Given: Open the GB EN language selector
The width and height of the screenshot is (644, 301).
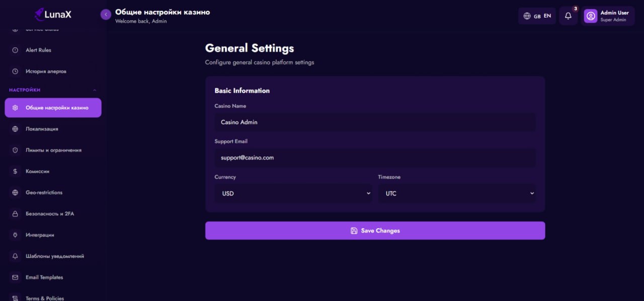Looking at the screenshot, I should coord(537,16).
